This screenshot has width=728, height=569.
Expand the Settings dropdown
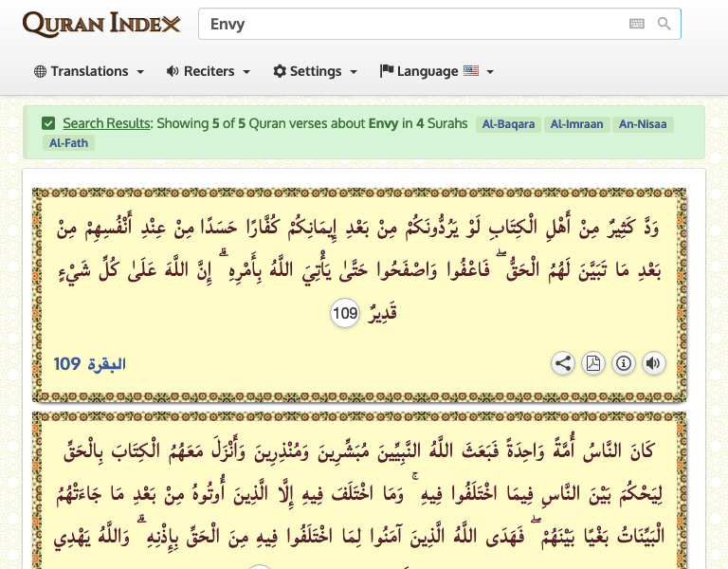315,71
